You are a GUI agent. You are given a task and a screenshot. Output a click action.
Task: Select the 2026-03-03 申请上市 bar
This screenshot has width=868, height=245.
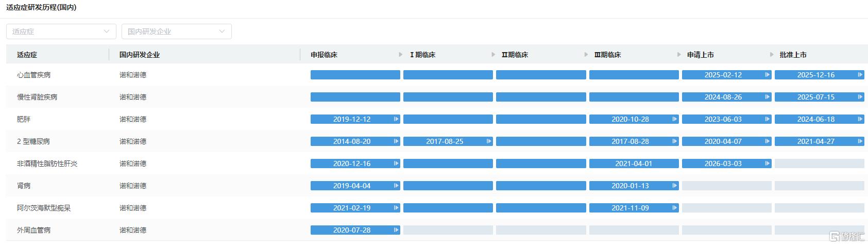(726, 164)
